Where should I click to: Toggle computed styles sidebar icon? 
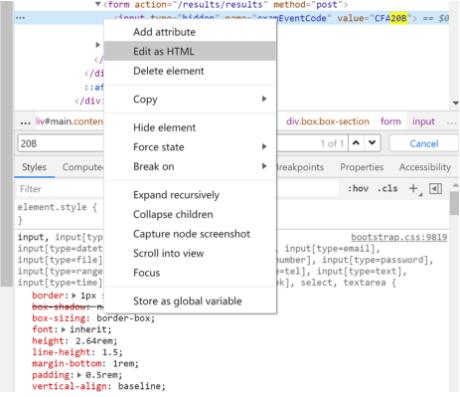click(x=435, y=189)
